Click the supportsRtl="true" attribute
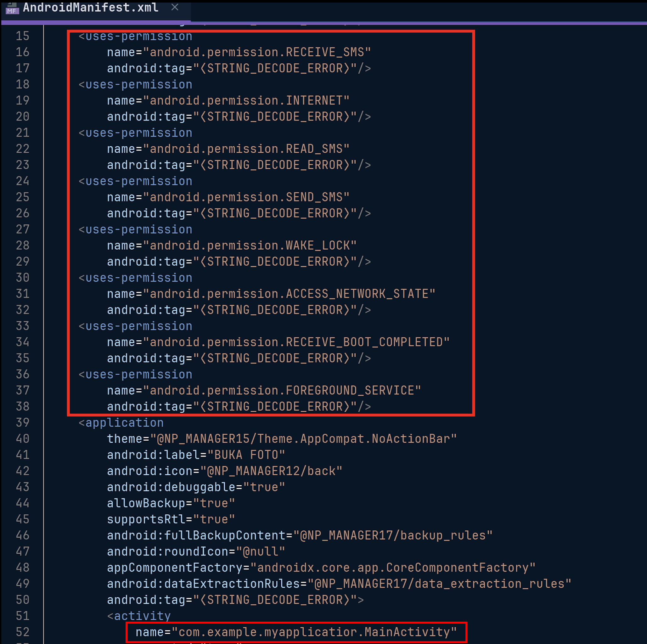 171,519
